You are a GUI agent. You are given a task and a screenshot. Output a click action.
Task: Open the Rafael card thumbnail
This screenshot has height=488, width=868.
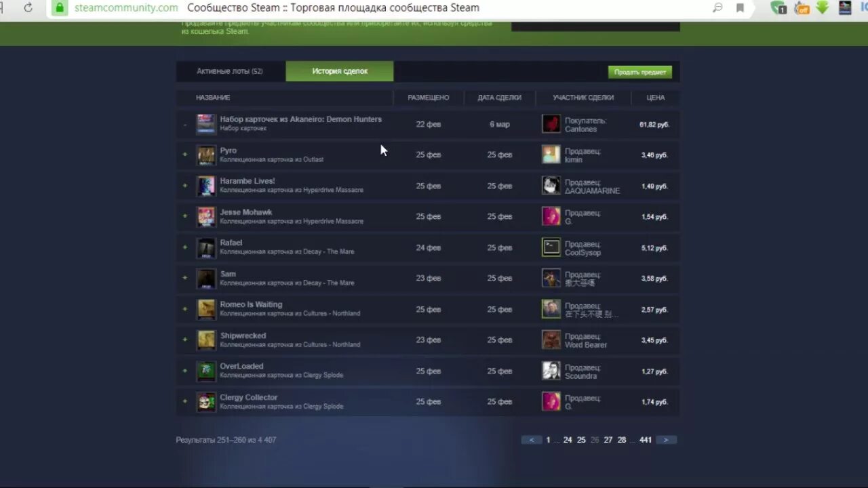[206, 247]
